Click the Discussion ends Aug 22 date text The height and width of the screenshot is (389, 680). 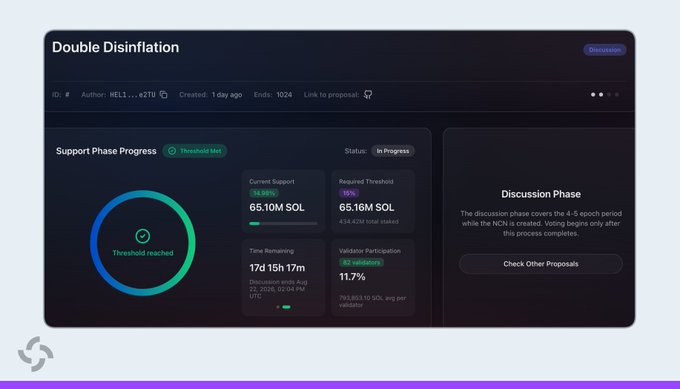click(278, 289)
